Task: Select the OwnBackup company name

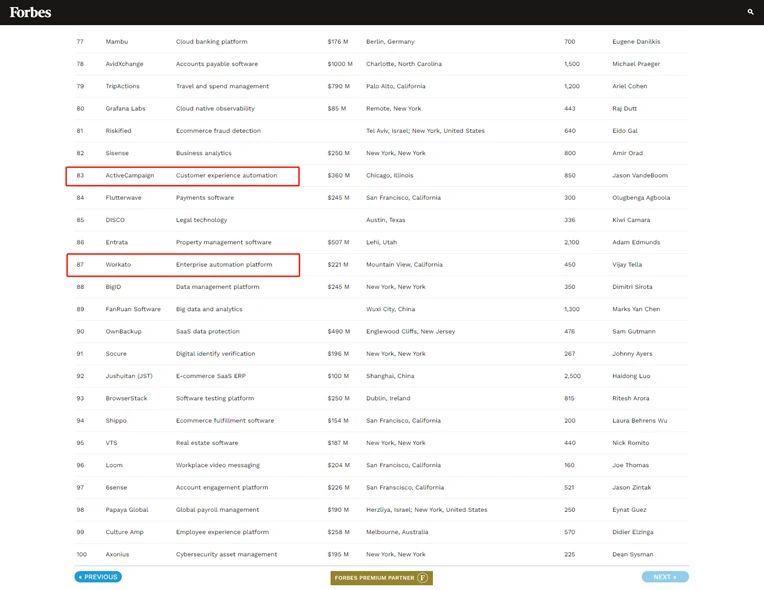Action: pyautogui.click(x=123, y=331)
